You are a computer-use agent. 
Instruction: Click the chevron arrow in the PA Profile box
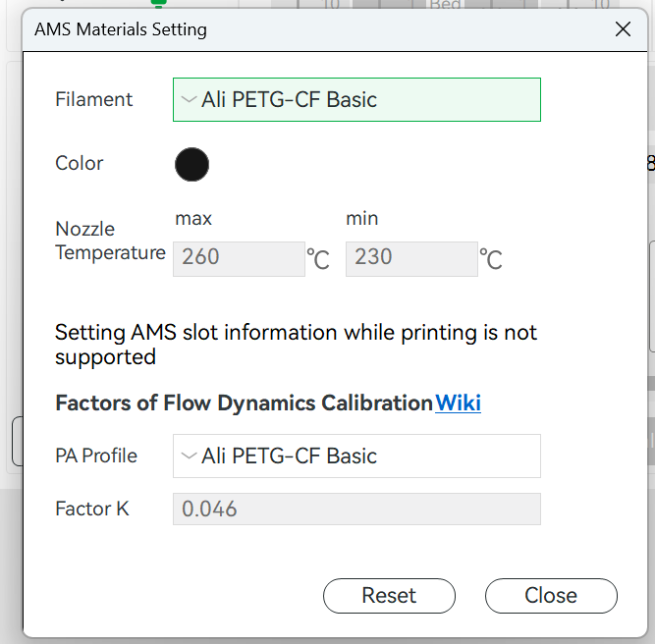[189, 456]
